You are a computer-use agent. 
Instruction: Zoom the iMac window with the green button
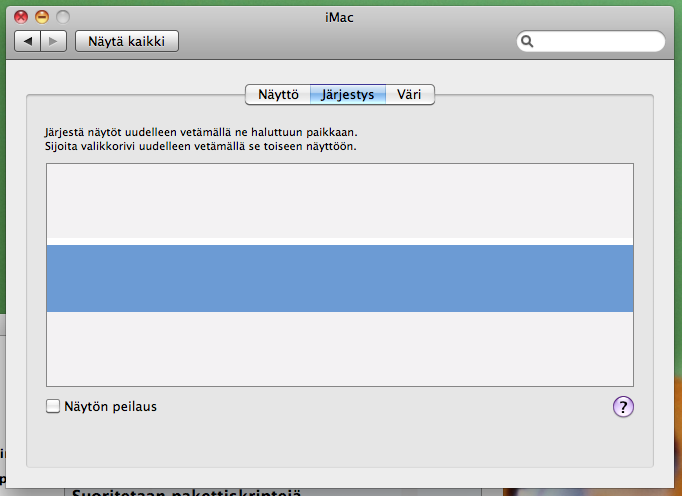[x=63, y=17]
